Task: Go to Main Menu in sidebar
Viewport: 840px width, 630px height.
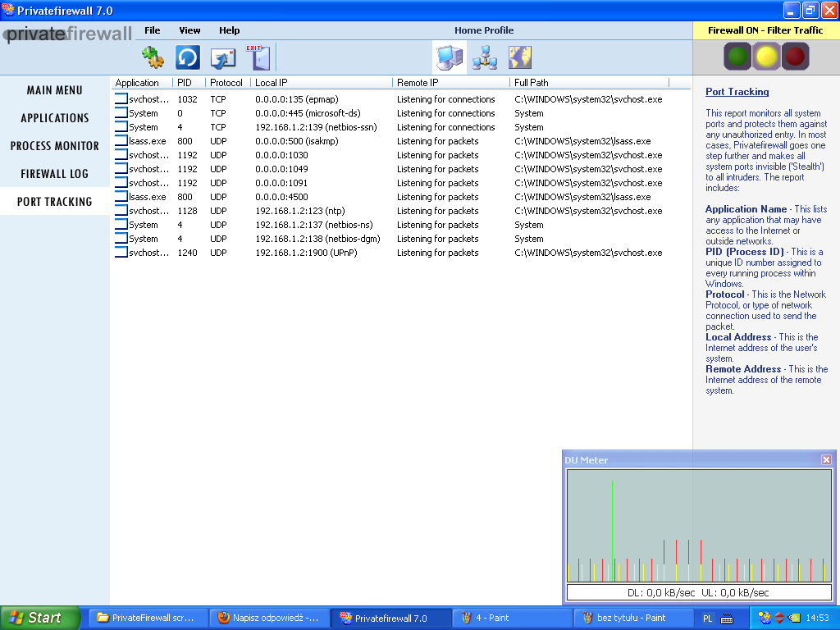Action: (x=55, y=90)
